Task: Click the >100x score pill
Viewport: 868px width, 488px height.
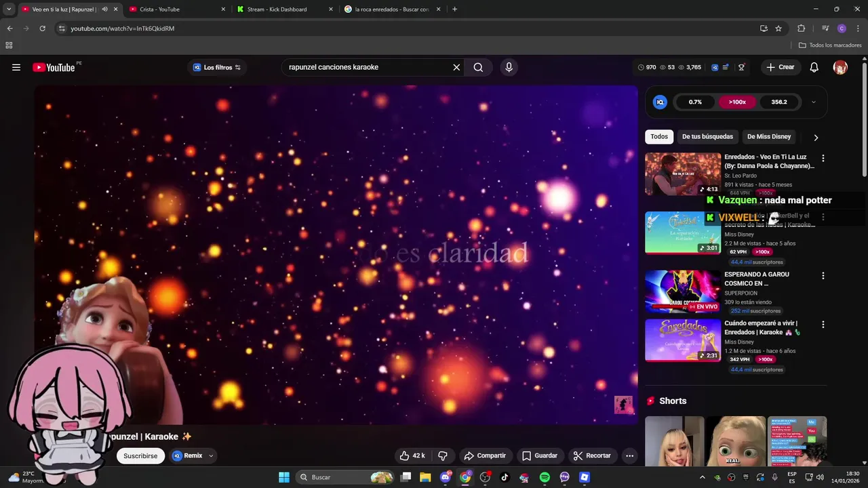Action: point(737,102)
